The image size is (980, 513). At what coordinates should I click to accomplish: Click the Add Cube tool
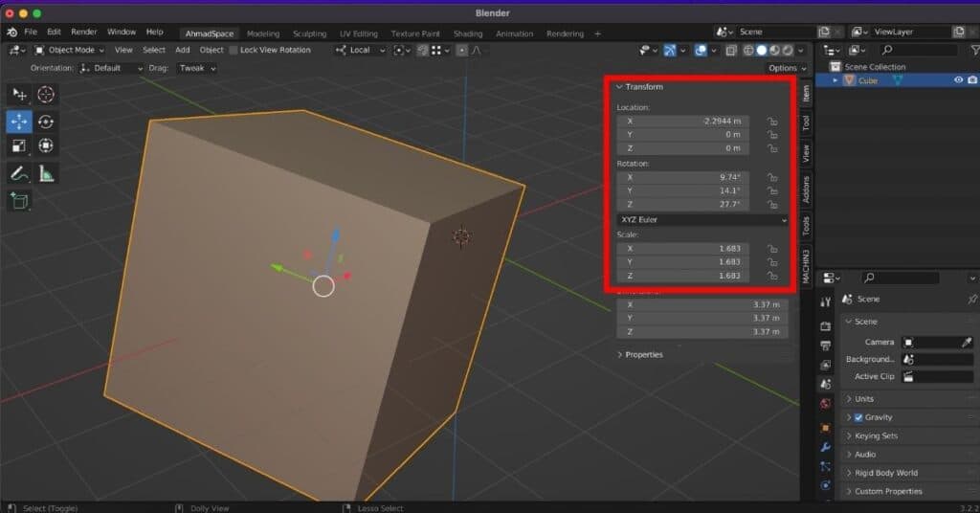[x=19, y=201]
